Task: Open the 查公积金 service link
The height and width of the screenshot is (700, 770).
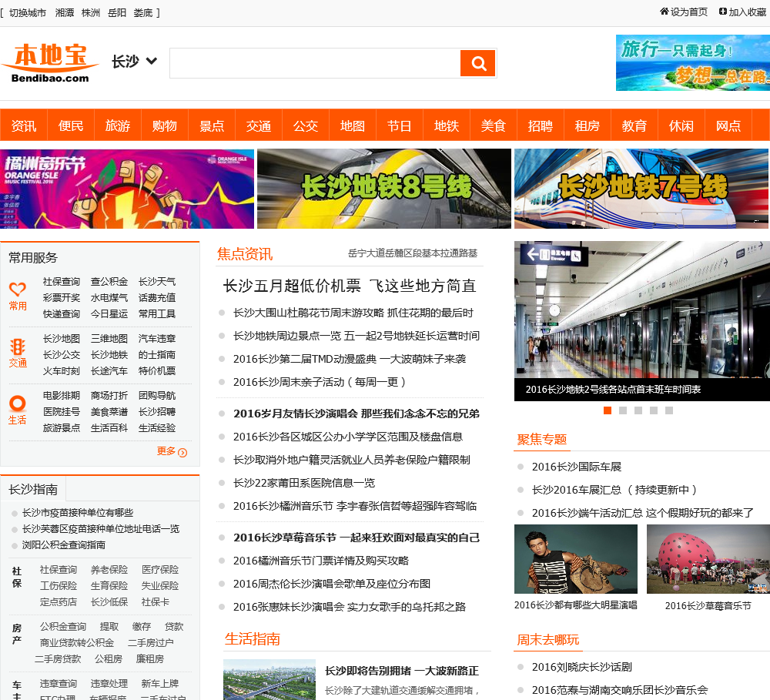Action: click(109, 282)
